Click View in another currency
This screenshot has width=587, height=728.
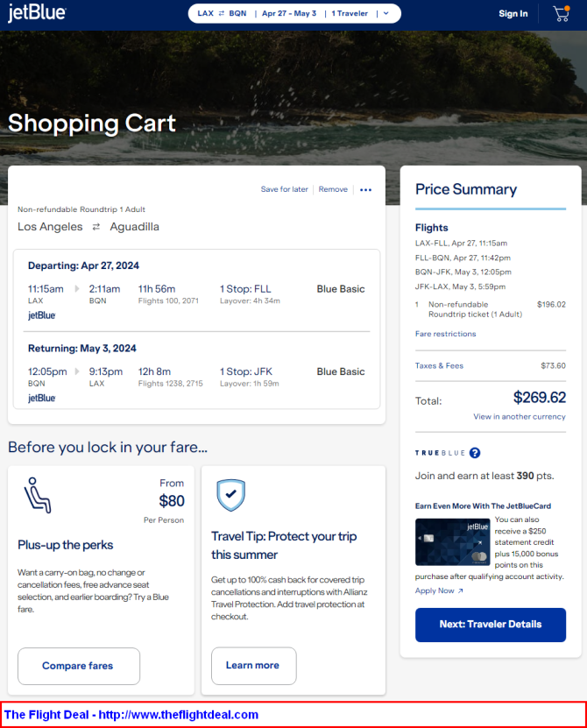pos(520,417)
